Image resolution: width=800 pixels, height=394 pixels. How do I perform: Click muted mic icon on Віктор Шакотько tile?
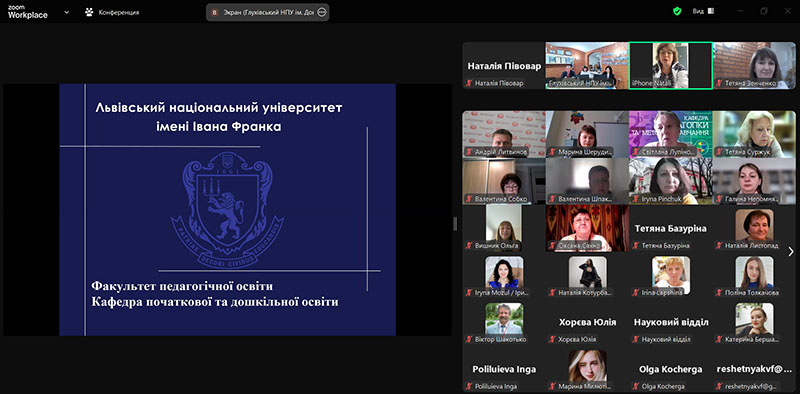(468, 339)
